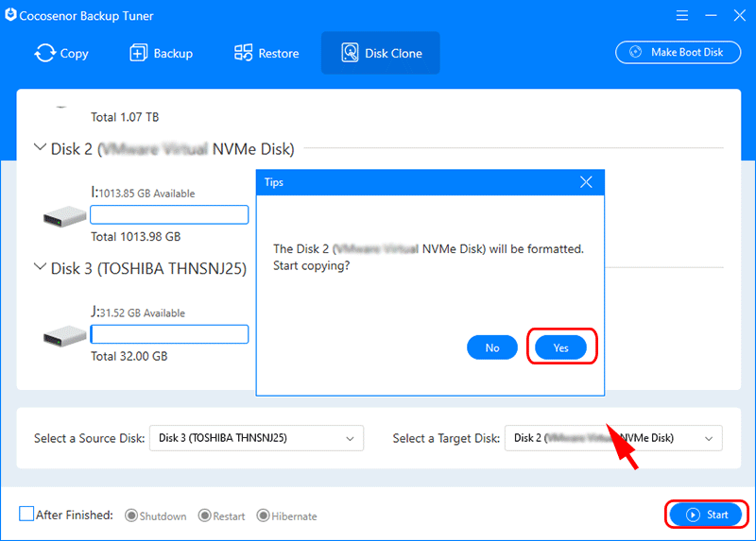Collapse the Disk 3 TOSHIBA section
The image size is (756, 541).
pos(40,267)
